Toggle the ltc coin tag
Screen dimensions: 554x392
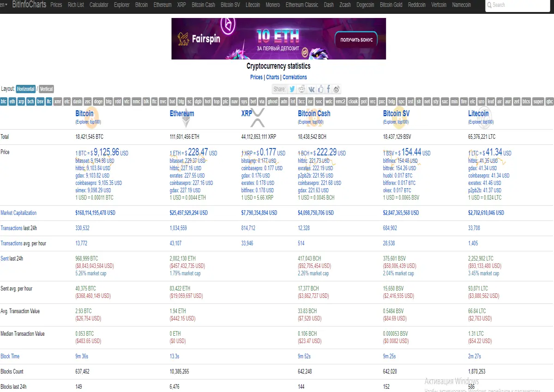(48, 101)
